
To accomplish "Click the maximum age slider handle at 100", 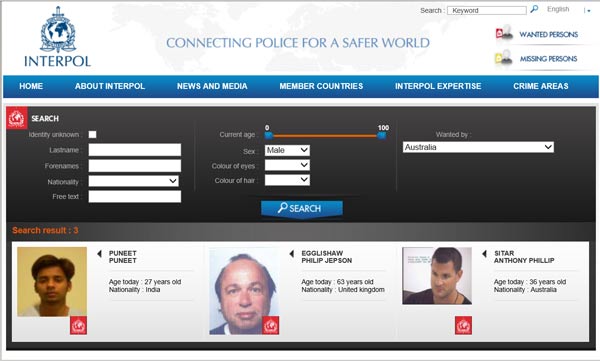I will click(382, 135).
